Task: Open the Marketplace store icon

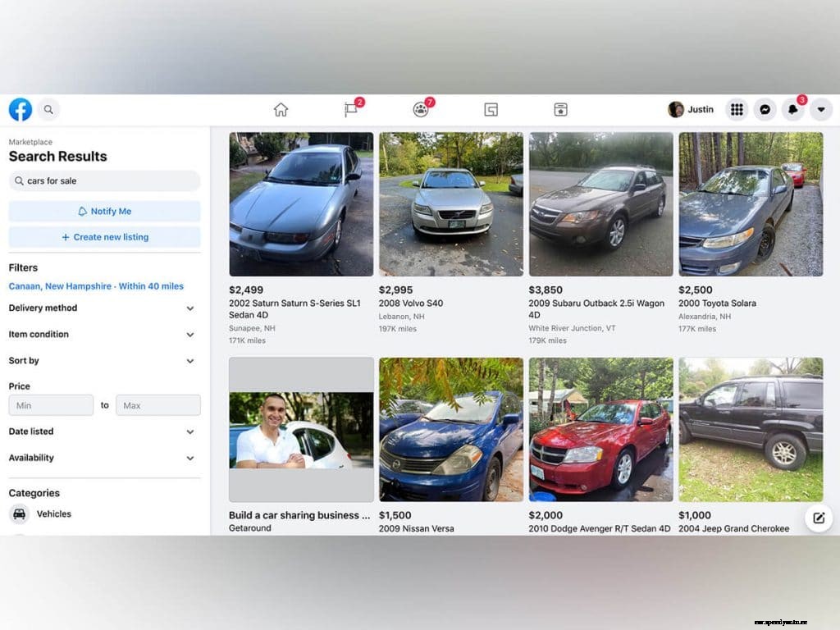Action: coord(560,109)
